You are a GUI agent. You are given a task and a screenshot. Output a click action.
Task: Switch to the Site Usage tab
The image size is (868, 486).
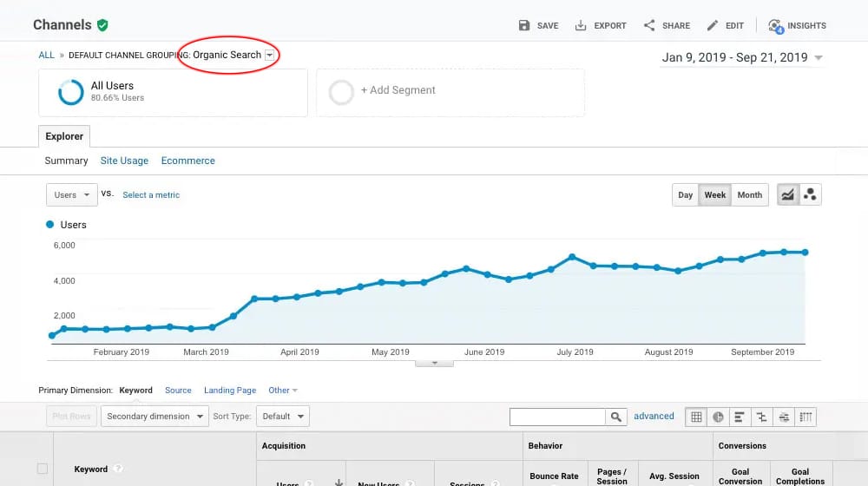[124, 161]
